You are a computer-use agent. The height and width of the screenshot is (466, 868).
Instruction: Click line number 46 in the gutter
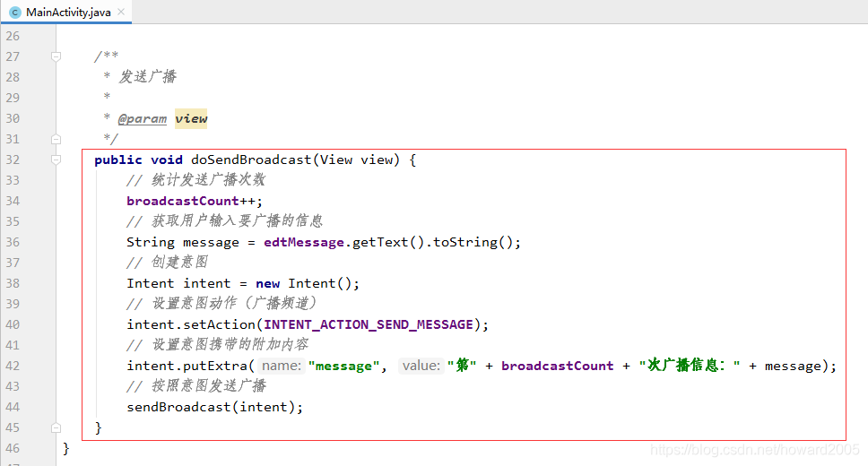coord(13,448)
